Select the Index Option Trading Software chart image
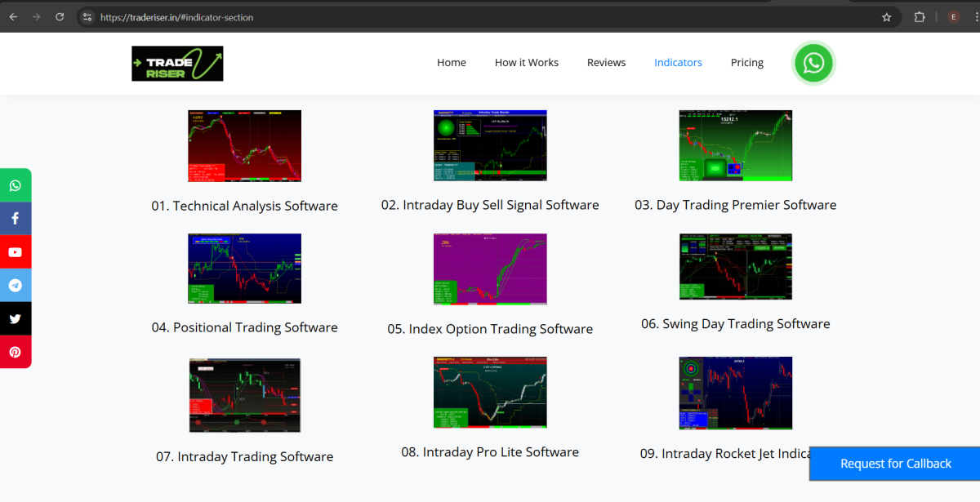The image size is (980, 502). [489, 269]
